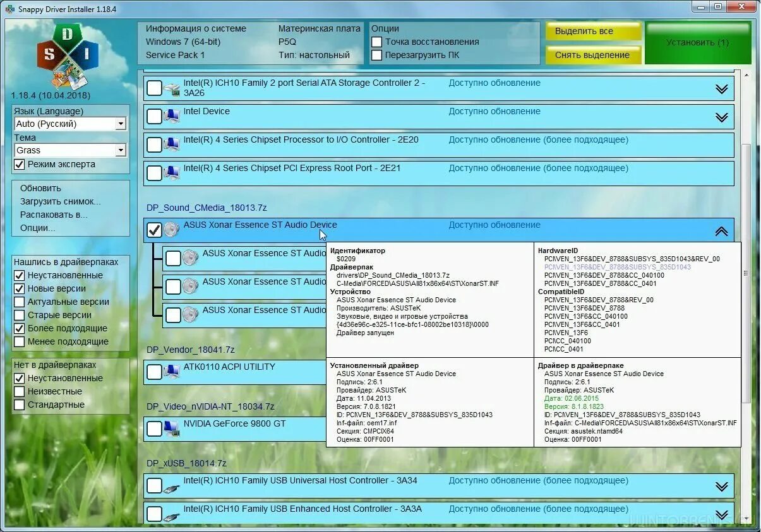
Task: Click storage icon for ICH10 Serial ATA Controller
Action: tap(171, 89)
